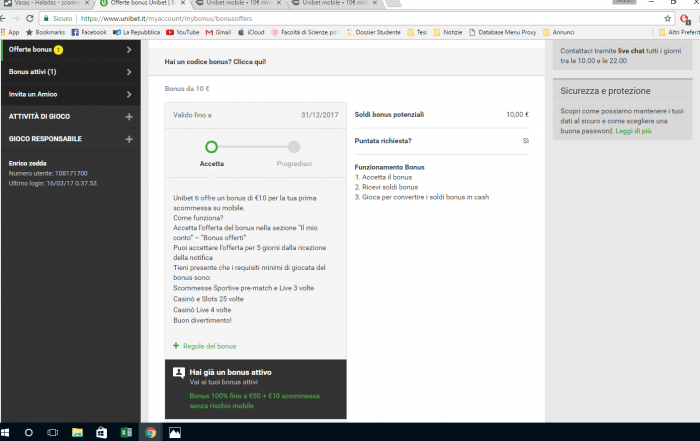700x441 pixels.
Task: Switch to Vasas - Haladas tab
Action: [x=46, y=3]
